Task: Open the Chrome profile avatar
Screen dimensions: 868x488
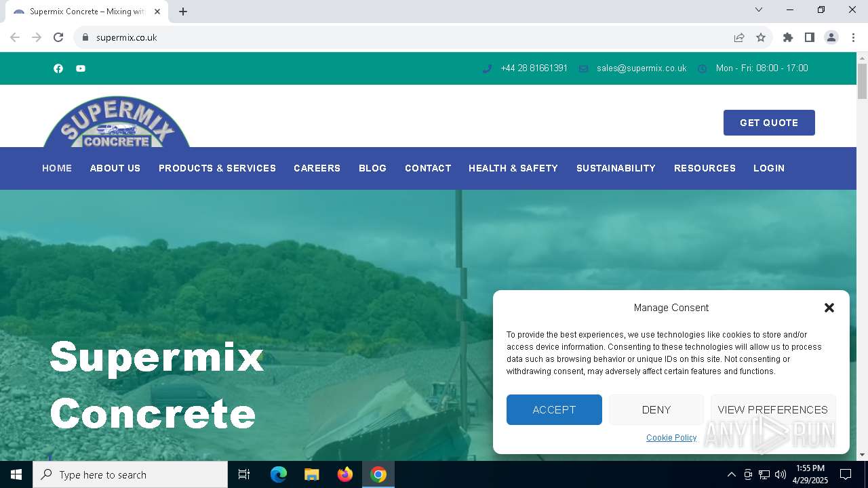Action: [831, 37]
